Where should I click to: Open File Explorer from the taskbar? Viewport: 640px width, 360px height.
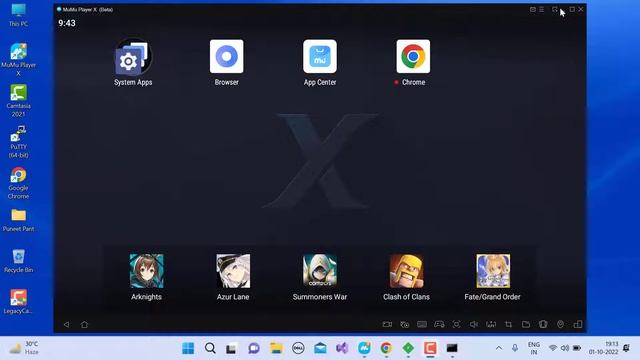click(276, 348)
